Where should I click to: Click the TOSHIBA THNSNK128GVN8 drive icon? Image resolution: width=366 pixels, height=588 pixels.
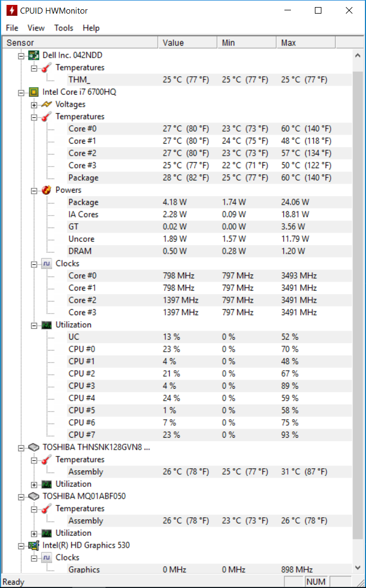[34, 448]
